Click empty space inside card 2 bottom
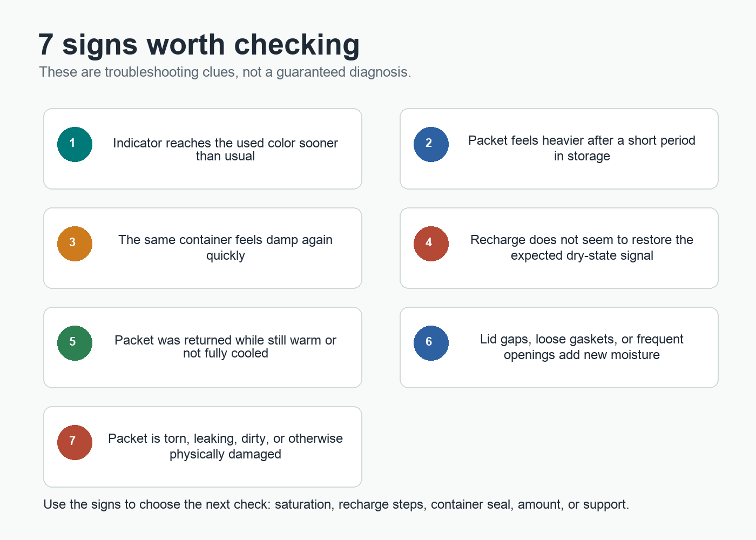 point(559,177)
